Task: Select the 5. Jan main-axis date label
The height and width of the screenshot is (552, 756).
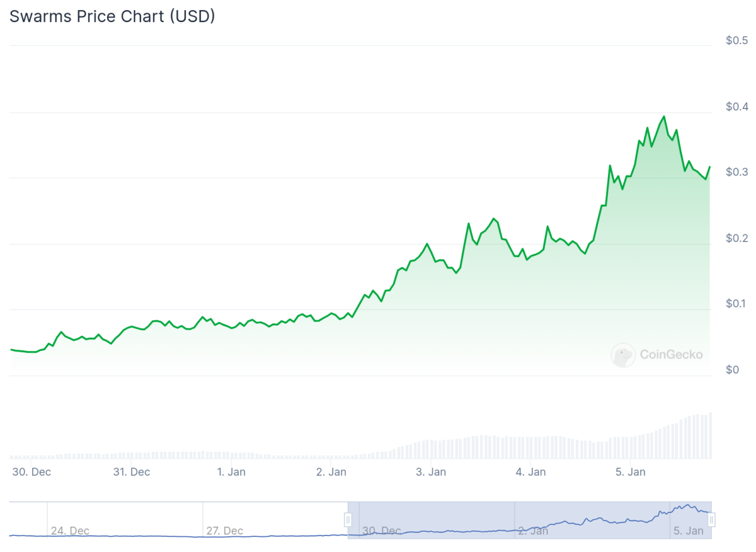Action: (630, 471)
